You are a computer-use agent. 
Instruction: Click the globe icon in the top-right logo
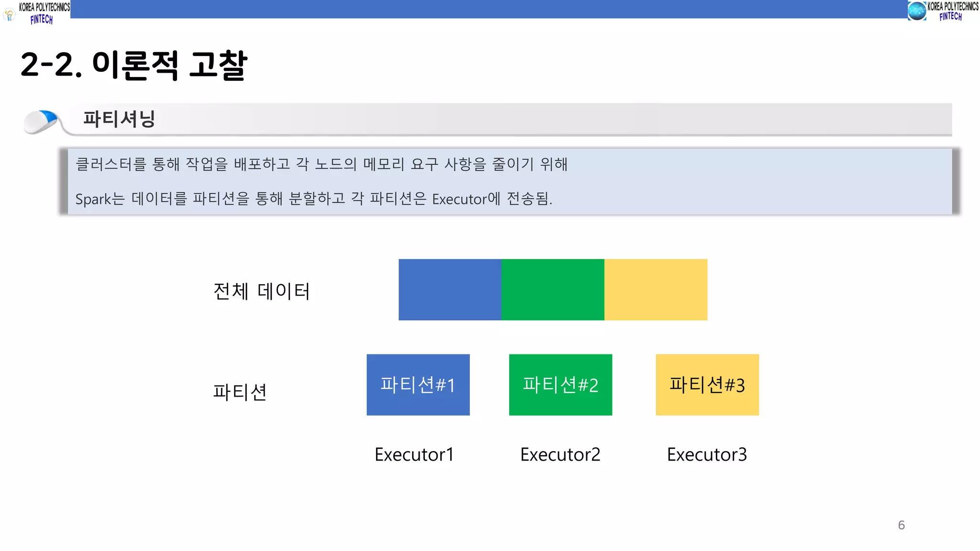[917, 11]
